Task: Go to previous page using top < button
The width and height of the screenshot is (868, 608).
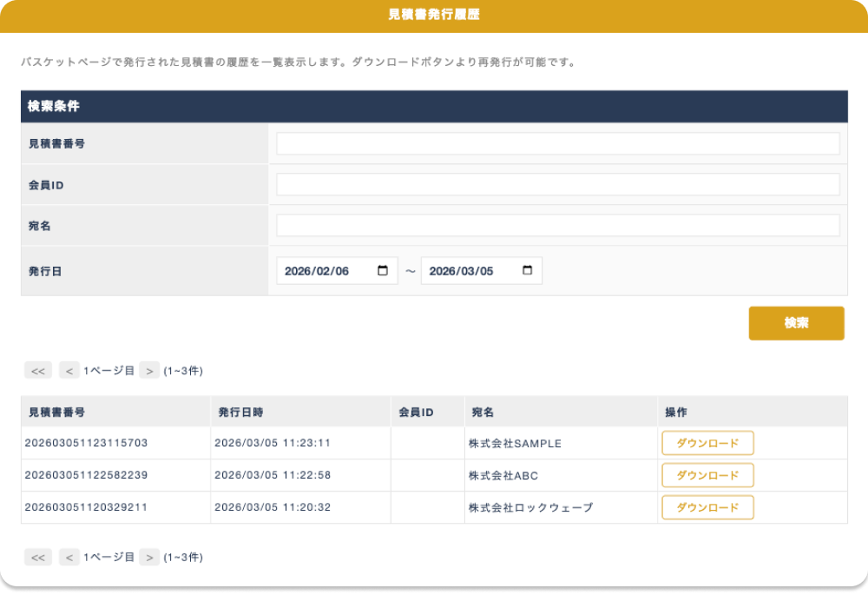Action: tap(69, 371)
